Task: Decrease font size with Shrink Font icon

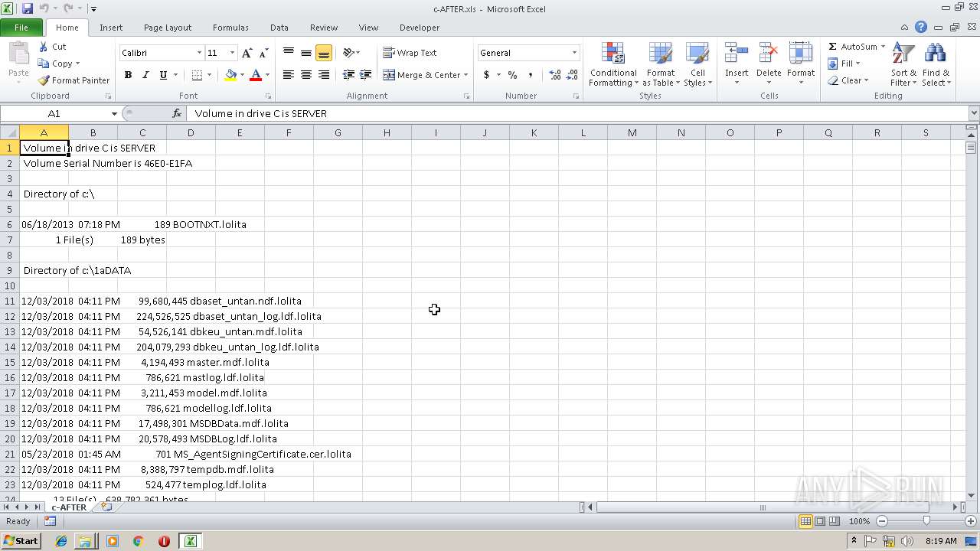Action: pyautogui.click(x=263, y=53)
